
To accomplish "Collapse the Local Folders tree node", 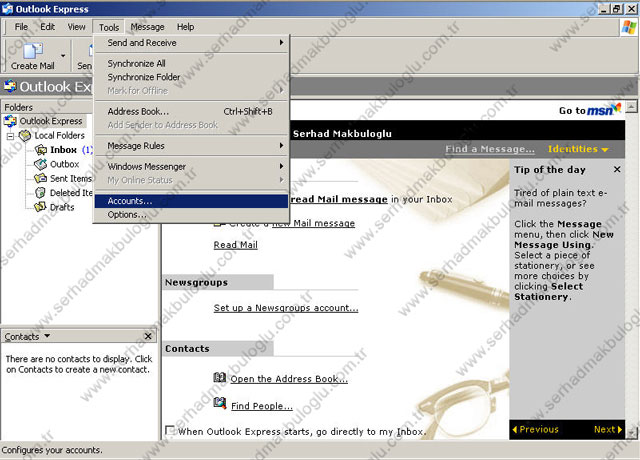I will 11,136.
